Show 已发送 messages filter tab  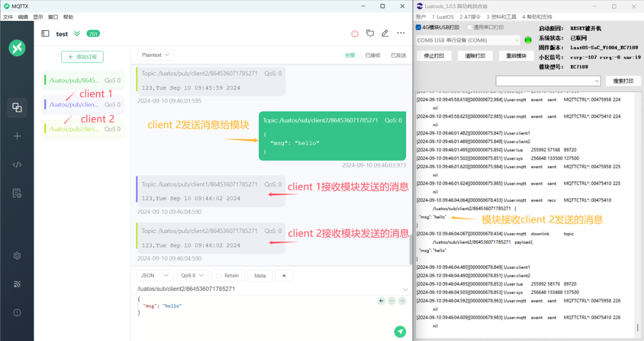coord(398,55)
